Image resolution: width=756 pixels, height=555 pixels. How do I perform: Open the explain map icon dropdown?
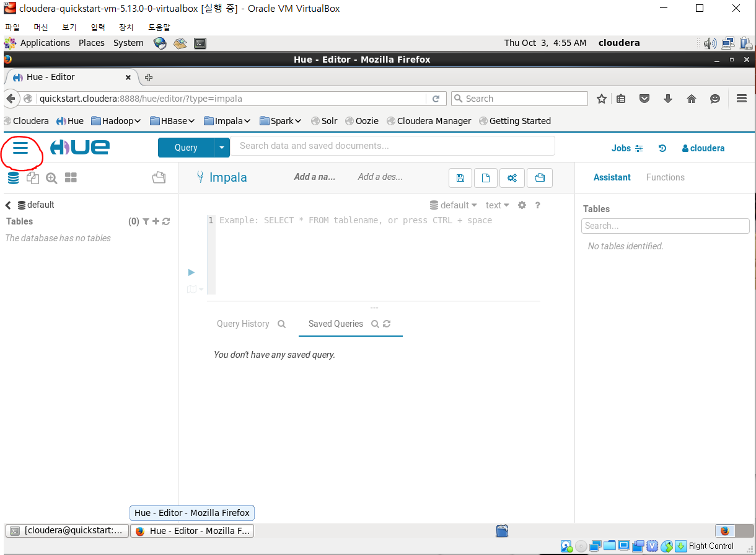click(x=195, y=289)
